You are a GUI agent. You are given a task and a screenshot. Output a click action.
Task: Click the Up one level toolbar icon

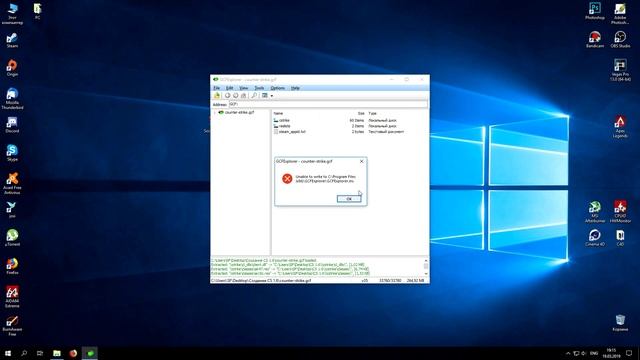point(243,96)
